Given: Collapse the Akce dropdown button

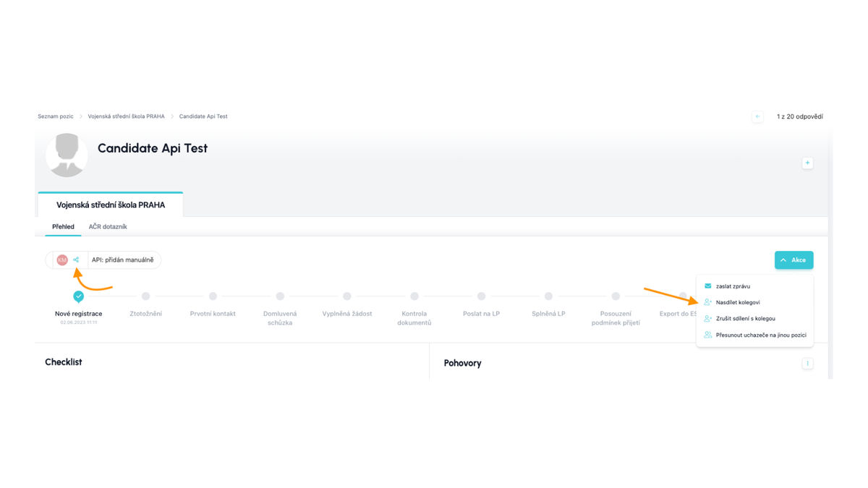Looking at the screenshot, I should coord(793,260).
